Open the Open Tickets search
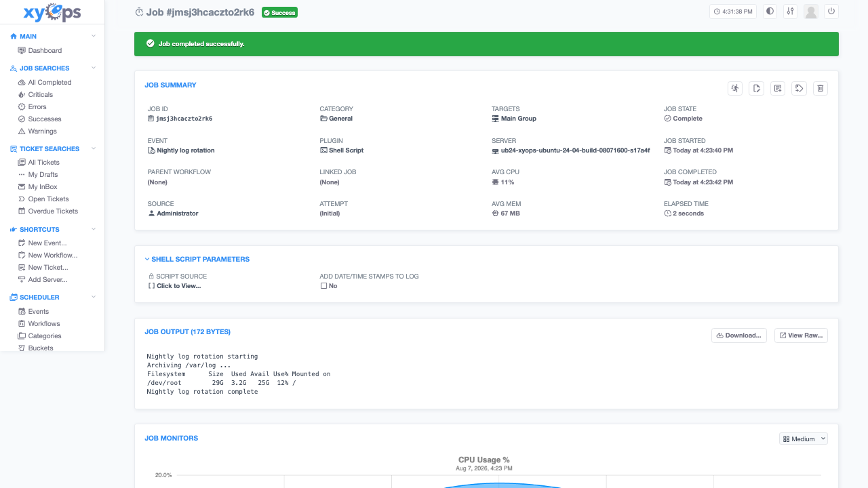This screenshot has height=488, width=868. [48, 199]
